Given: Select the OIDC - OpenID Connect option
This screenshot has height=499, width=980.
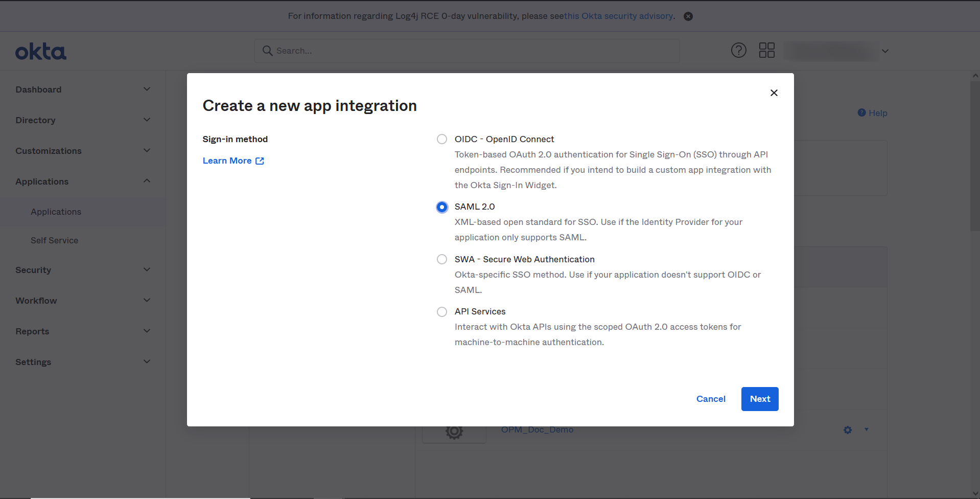Looking at the screenshot, I should coord(442,139).
